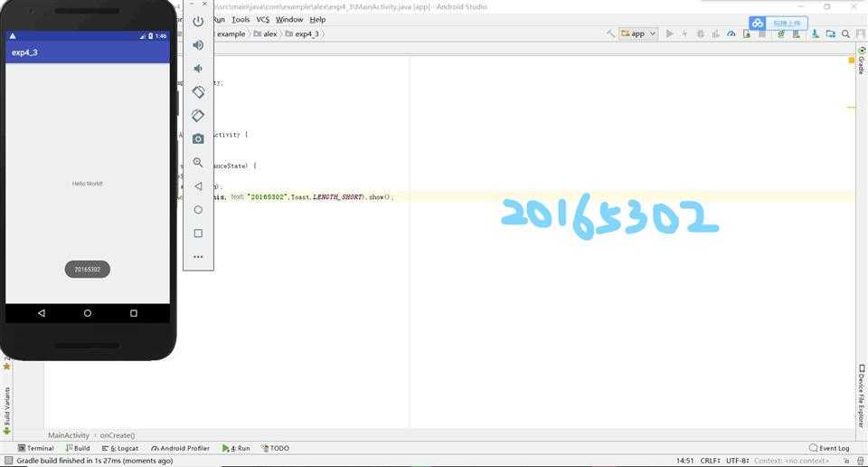Open the VCS menu

263,19
